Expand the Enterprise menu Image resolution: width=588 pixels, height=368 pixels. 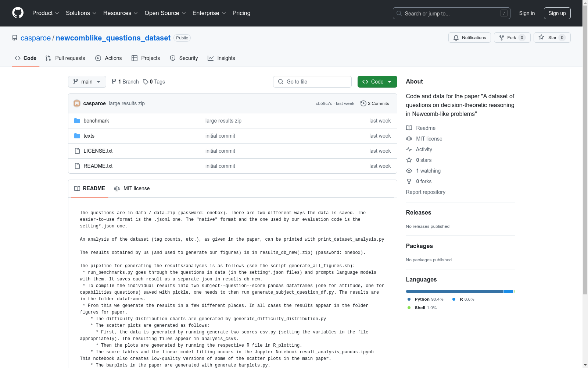click(209, 13)
